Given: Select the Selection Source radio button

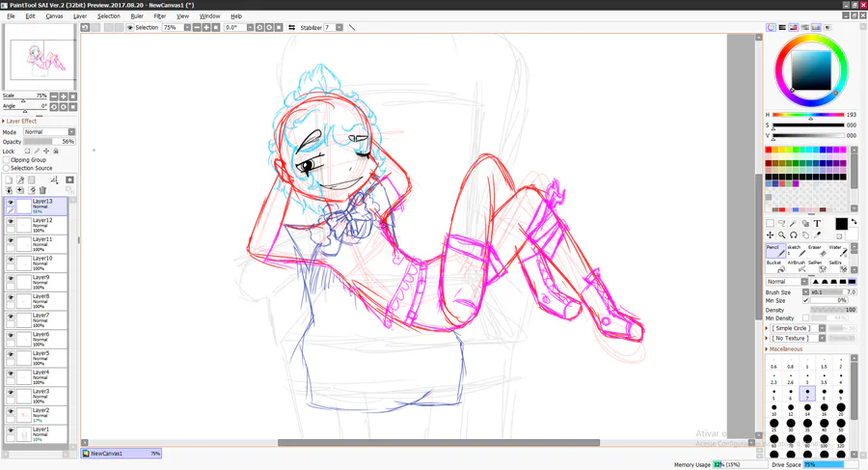Looking at the screenshot, I should pos(6,168).
